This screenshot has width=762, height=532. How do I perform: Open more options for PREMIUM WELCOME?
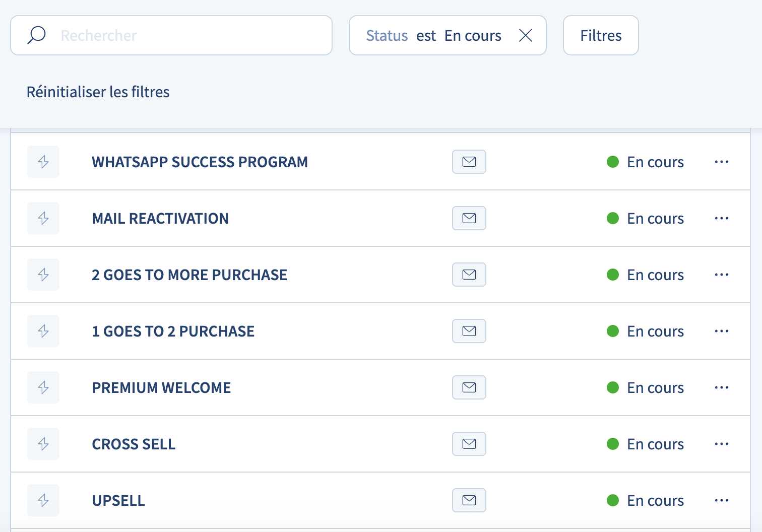click(721, 387)
